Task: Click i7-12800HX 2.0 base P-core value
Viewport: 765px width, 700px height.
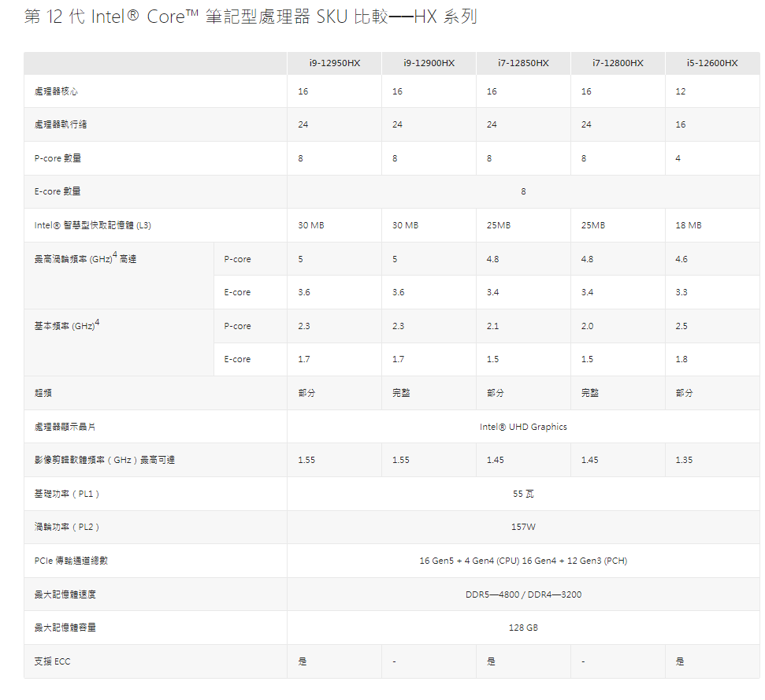Action: coord(588,326)
